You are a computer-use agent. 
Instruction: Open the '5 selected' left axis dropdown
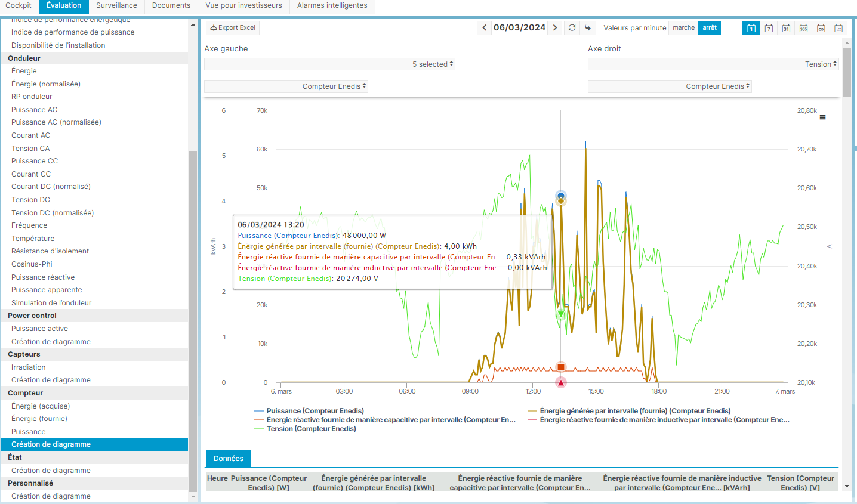[329, 64]
